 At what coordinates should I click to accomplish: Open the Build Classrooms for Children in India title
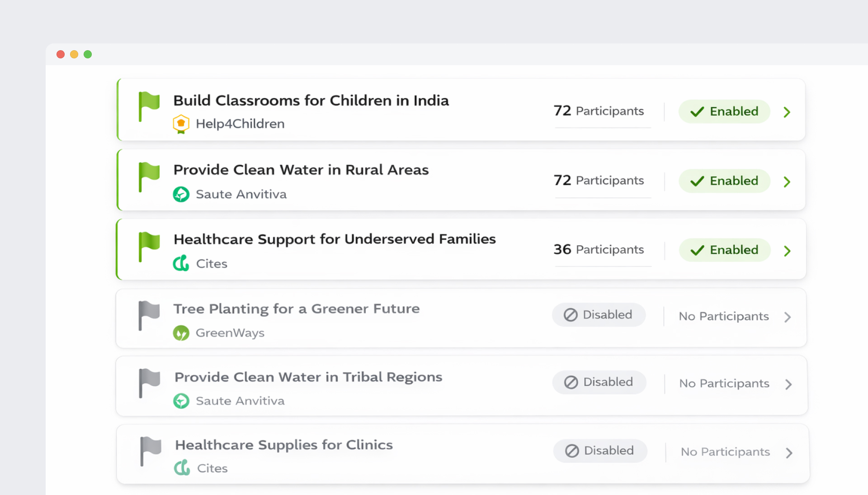311,100
